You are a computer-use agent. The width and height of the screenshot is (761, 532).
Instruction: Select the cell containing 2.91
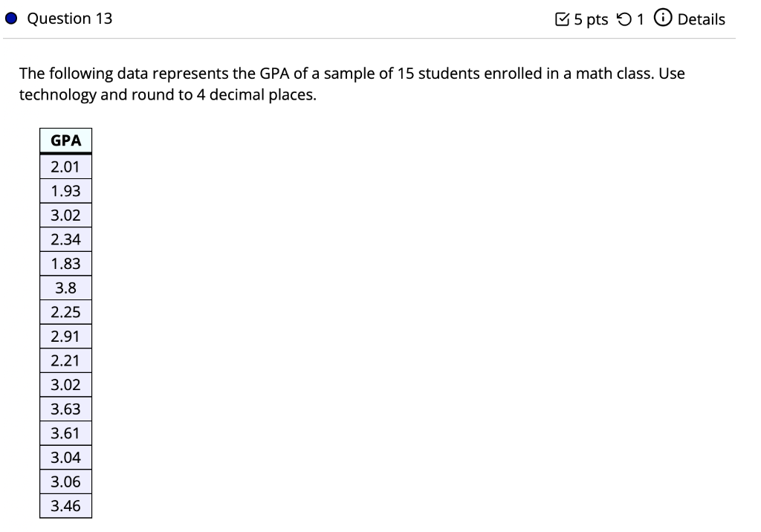[x=65, y=336]
